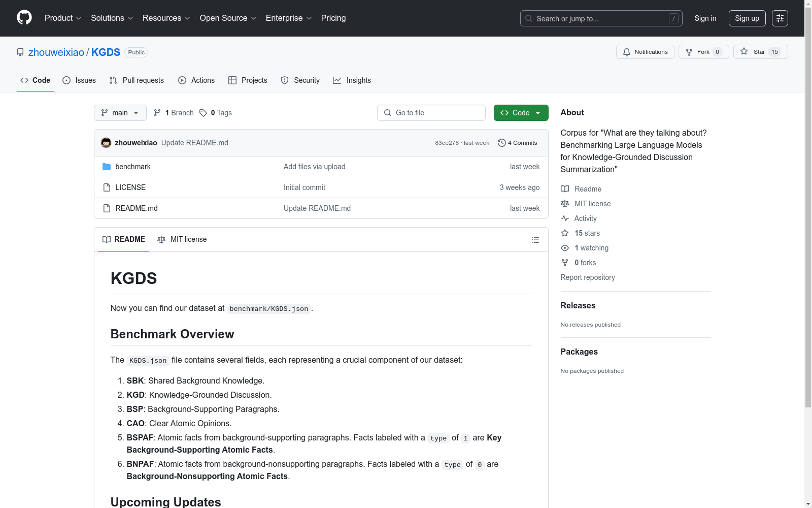Click zhouweixiao author name in commit row
Viewport: 812px width, 508px height.
click(x=136, y=143)
